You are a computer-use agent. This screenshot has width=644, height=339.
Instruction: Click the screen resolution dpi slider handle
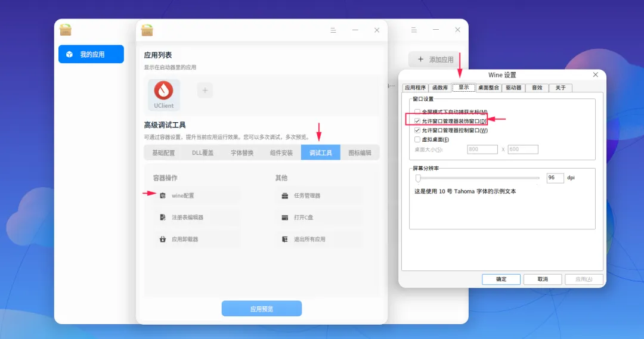pyautogui.click(x=418, y=178)
